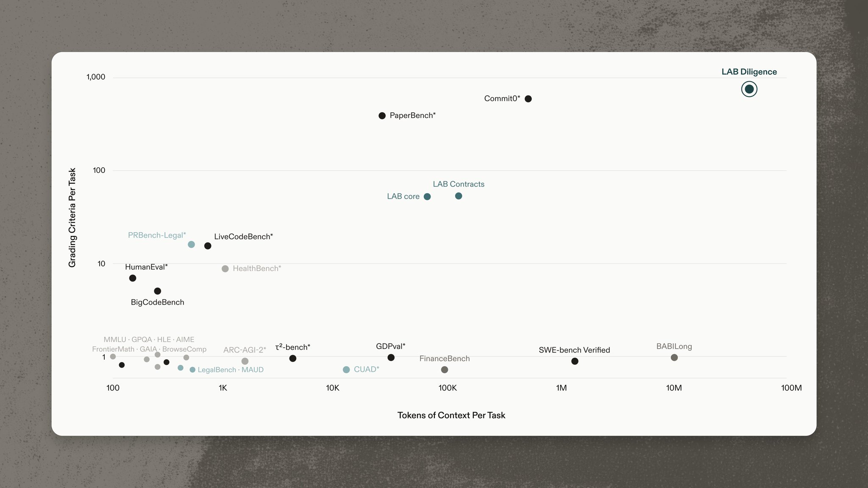
Task: Select the SWE-bench Verified data point
Action: 575,361
